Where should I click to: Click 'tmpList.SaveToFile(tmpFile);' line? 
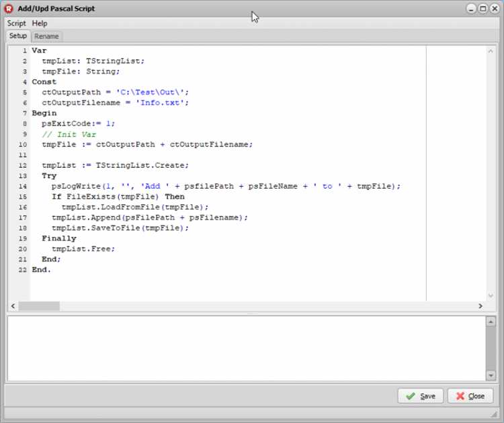(120, 228)
